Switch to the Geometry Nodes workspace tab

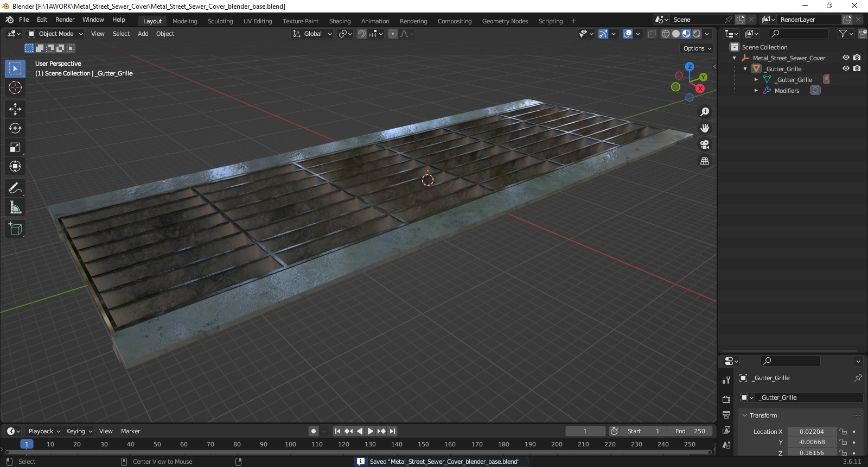click(x=505, y=21)
